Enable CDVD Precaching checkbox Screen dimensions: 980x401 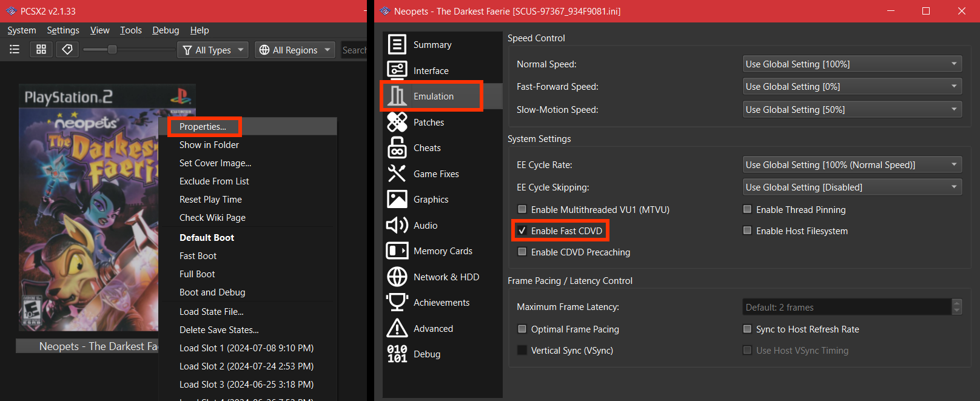click(522, 252)
